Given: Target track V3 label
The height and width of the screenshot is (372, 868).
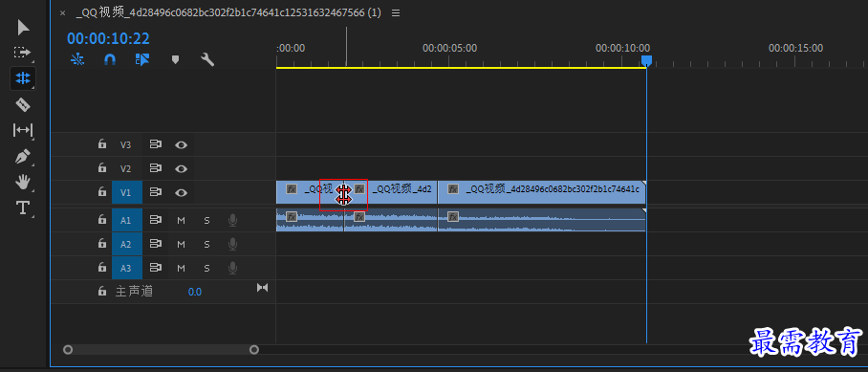Looking at the screenshot, I should (x=126, y=145).
